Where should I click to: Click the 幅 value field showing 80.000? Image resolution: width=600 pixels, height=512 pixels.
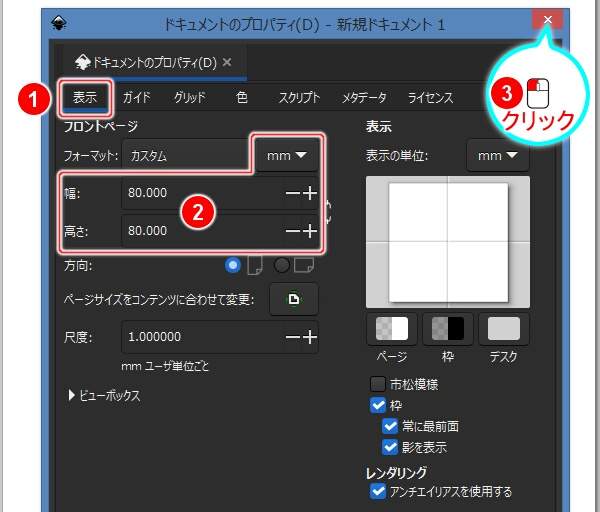[x=203, y=193]
